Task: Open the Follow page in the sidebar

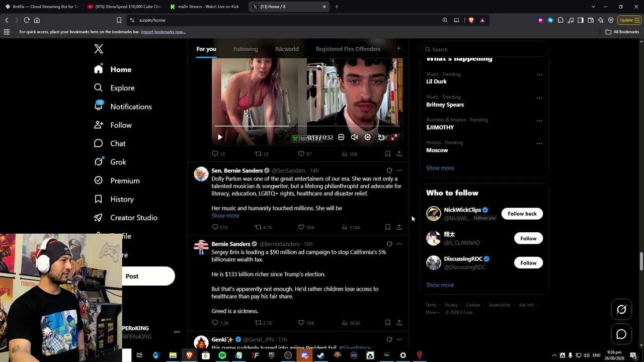Action: (x=113, y=125)
